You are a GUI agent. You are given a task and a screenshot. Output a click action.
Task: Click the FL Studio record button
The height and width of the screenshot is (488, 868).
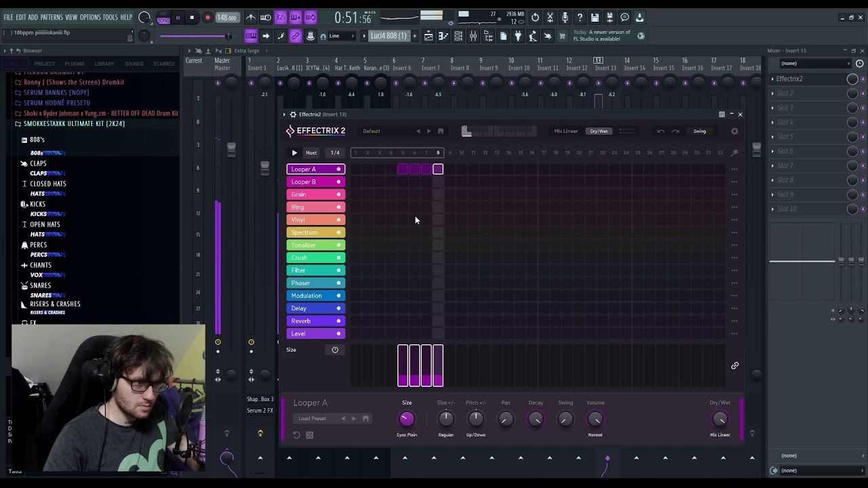tap(208, 18)
